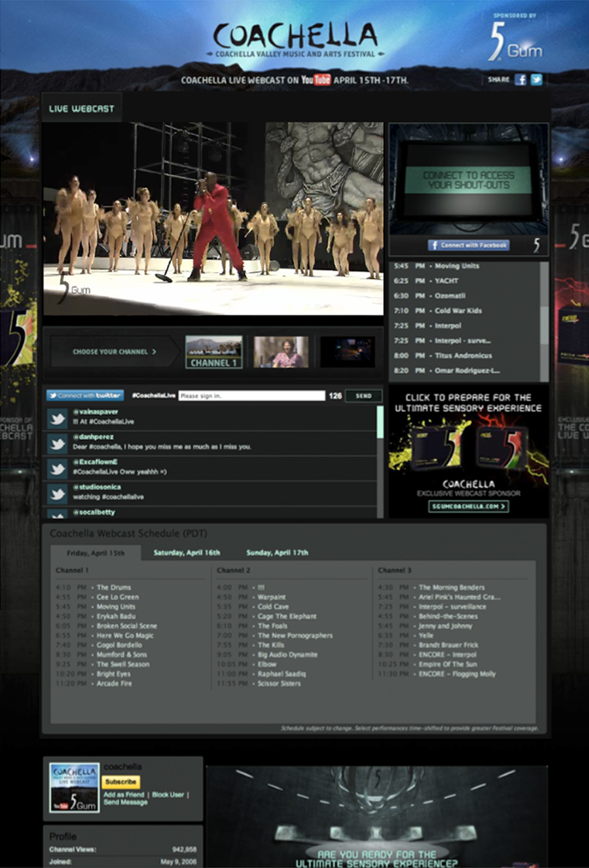The image size is (589, 868).
Task: Send the tweet with SEND button
Action: click(x=363, y=396)
